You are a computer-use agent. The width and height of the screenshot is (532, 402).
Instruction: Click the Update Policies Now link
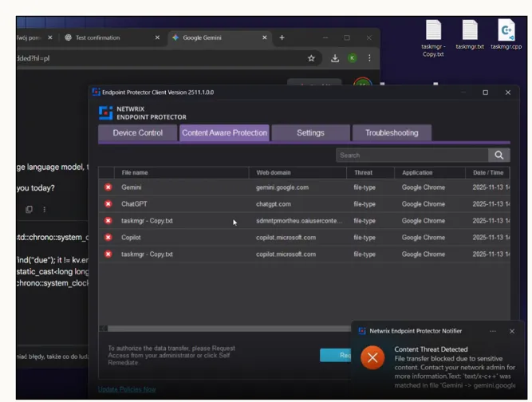point(127,389)
